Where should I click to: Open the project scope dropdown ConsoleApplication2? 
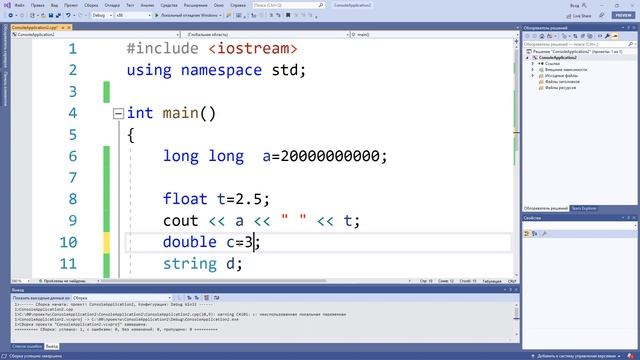[96, 35]
